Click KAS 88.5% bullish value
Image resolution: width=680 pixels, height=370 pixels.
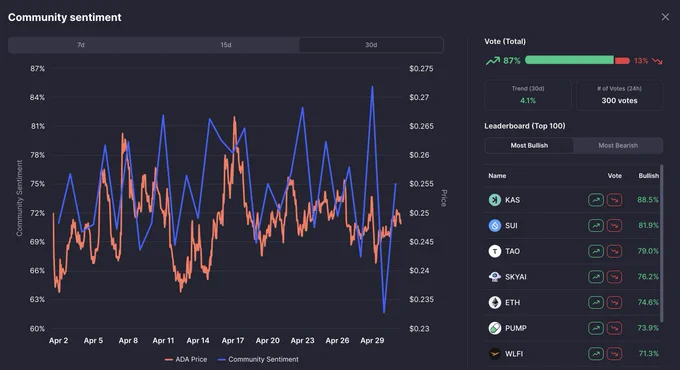[648, 200]
